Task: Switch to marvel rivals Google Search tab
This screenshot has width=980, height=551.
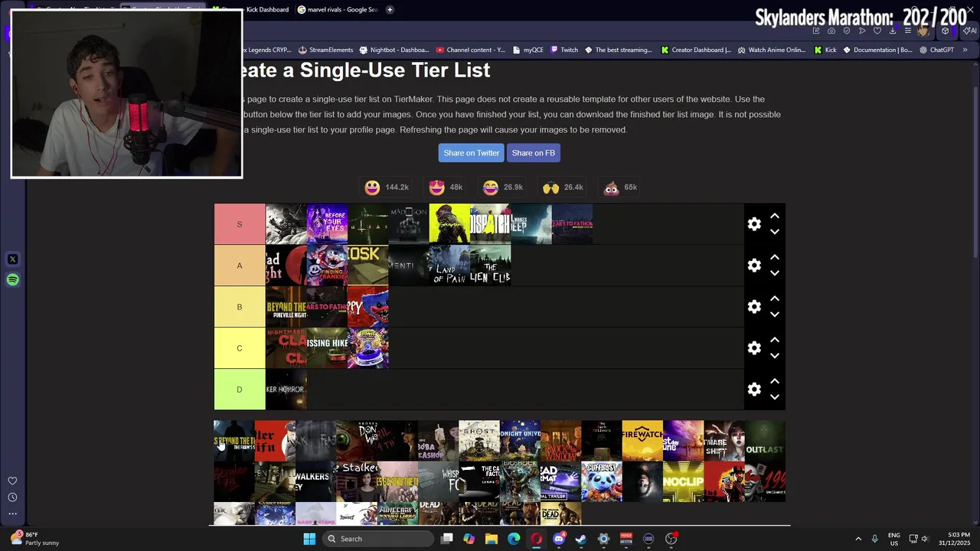Action: pyautogui.click(x=338, y=10)
